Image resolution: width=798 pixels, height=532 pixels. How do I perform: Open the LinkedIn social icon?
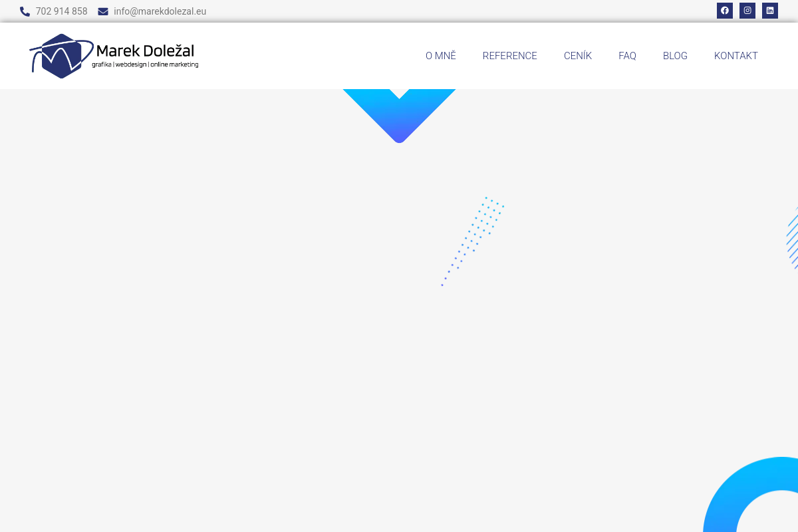click(x=770, y=11)
